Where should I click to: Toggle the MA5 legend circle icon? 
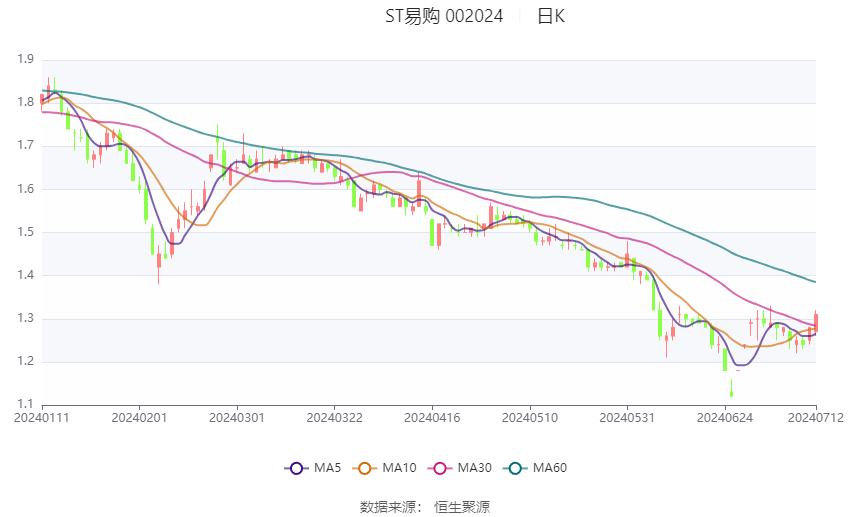pyautogui.click(x=296, y=468)
